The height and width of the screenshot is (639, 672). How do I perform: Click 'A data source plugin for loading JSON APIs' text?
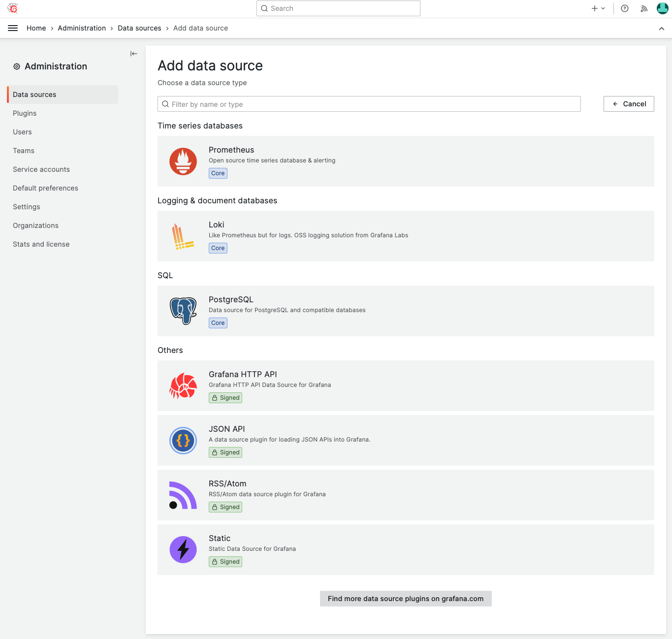(x=289, y=440)
